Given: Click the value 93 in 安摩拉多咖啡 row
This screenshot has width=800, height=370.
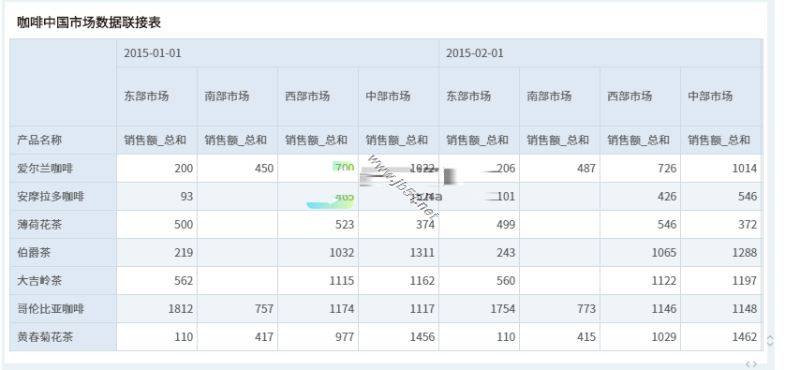Looking at the screenshot, I should click(x=187, y=196).
